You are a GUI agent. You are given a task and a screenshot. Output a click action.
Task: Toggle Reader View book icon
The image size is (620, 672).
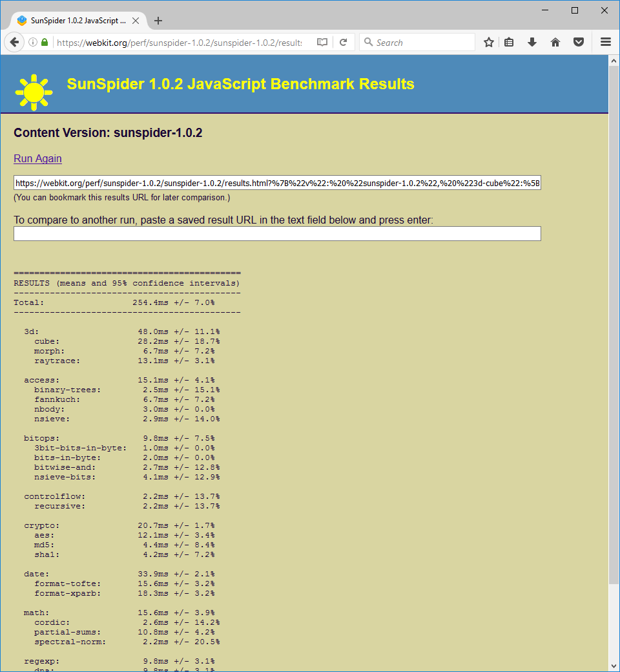click(x=322, y=43)
